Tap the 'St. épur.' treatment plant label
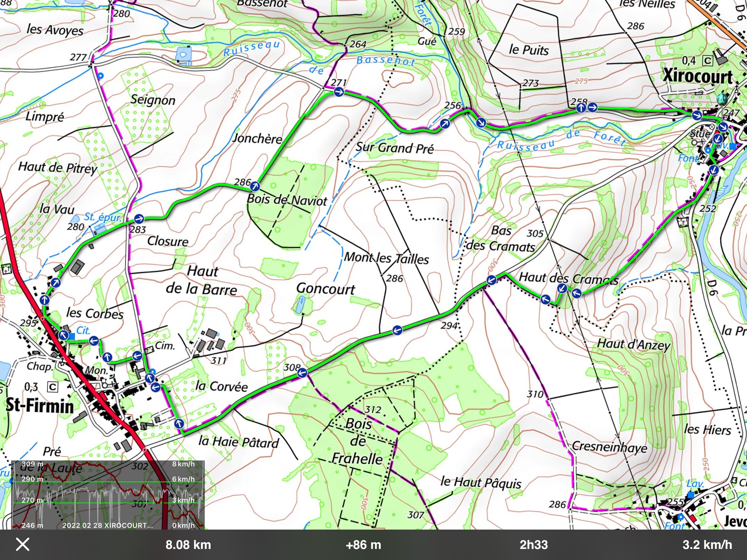The width and height of the screenshot is (747, 560). pyautogui.click(x=103, y=218)
